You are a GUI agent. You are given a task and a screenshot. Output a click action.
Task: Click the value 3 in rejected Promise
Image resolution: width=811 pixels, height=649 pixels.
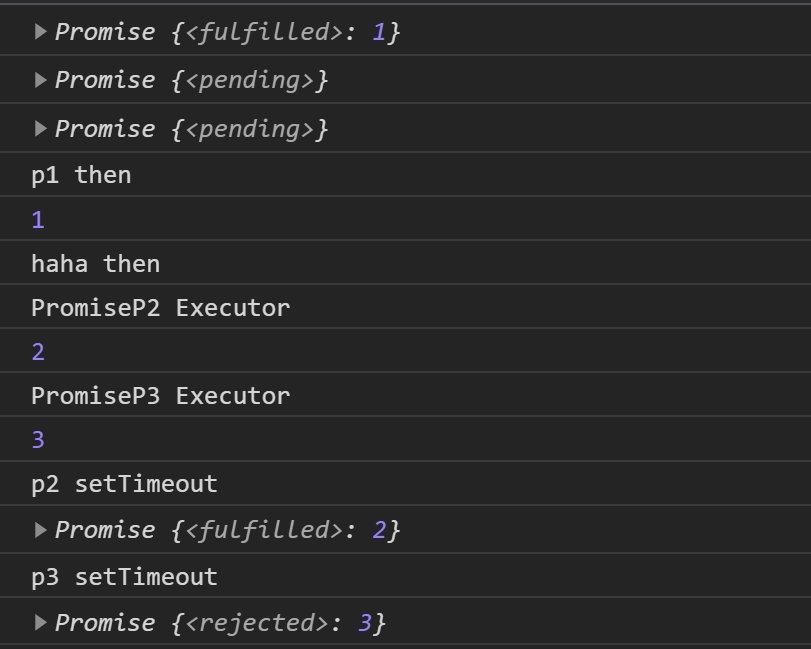(365, 623)
